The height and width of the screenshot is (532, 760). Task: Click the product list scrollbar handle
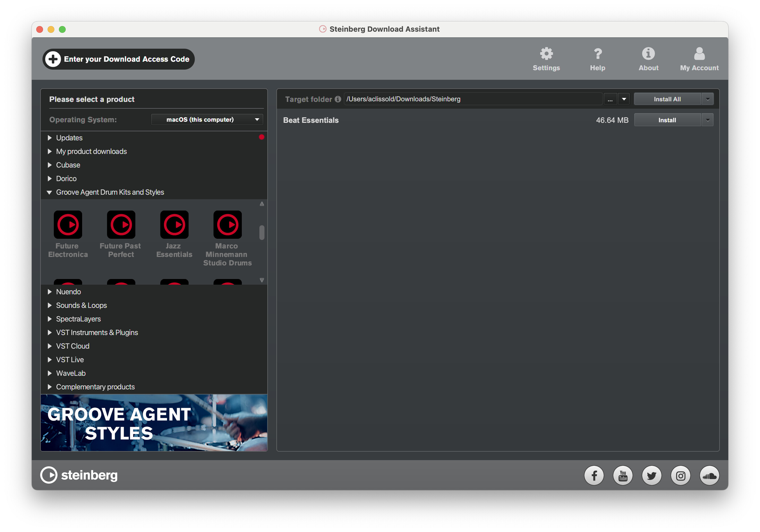click(262, 232)
